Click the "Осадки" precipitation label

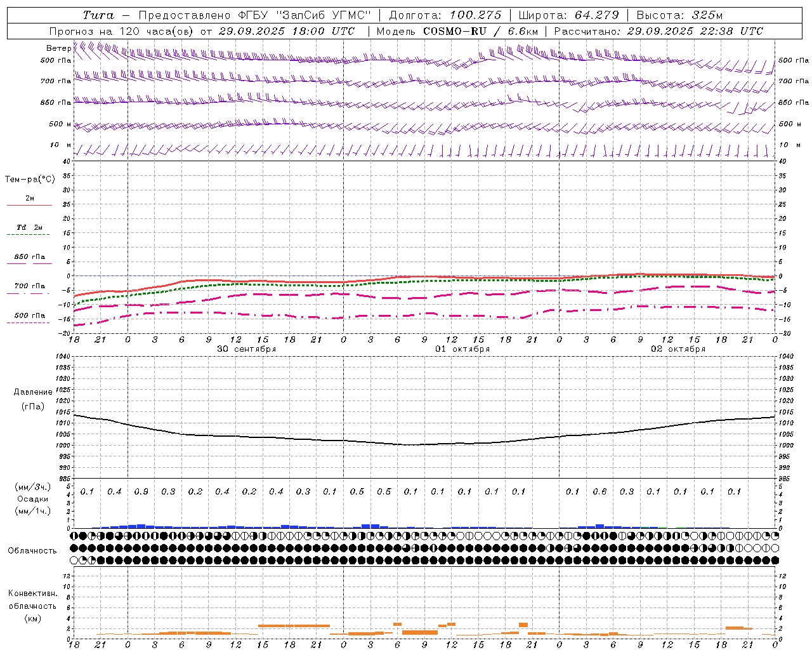[x=33, y=499]
